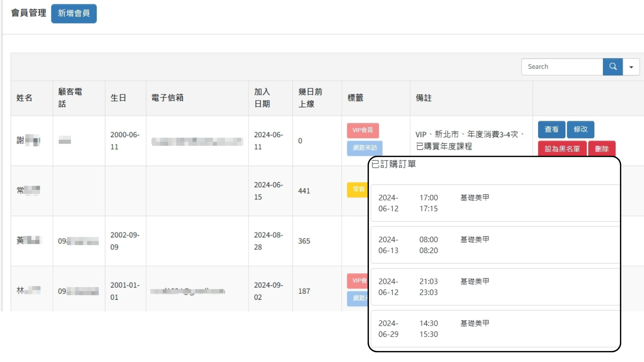Expand the search options dropdown caret
Screen dimensions: 644x362
pos(631,67)
